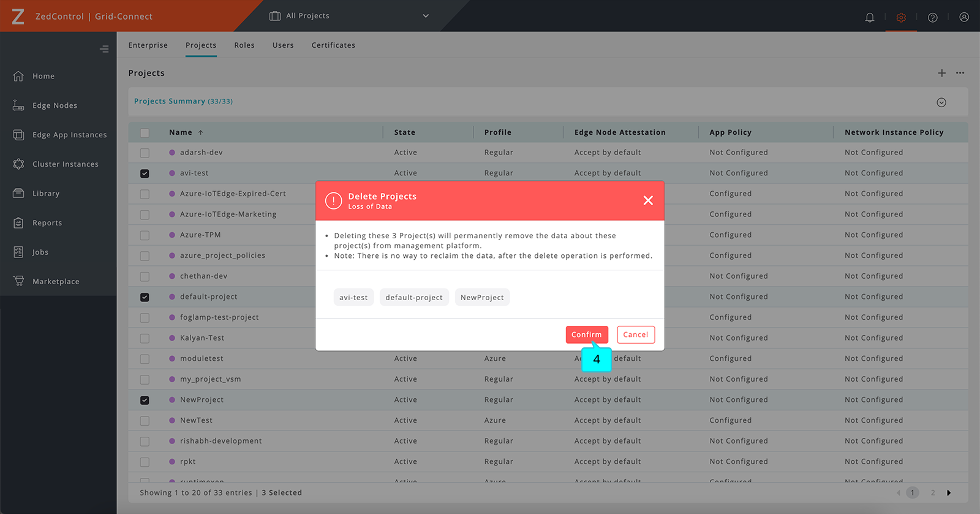980x514 pixels.
Task: Open the settings gear icon
Action: coord(901,17)
